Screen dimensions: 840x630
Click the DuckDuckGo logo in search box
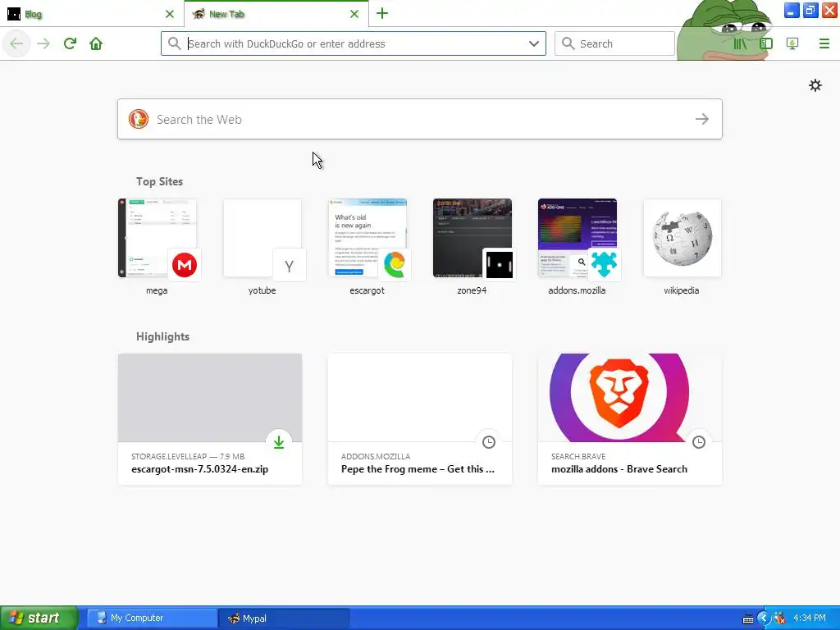(138, 119)
